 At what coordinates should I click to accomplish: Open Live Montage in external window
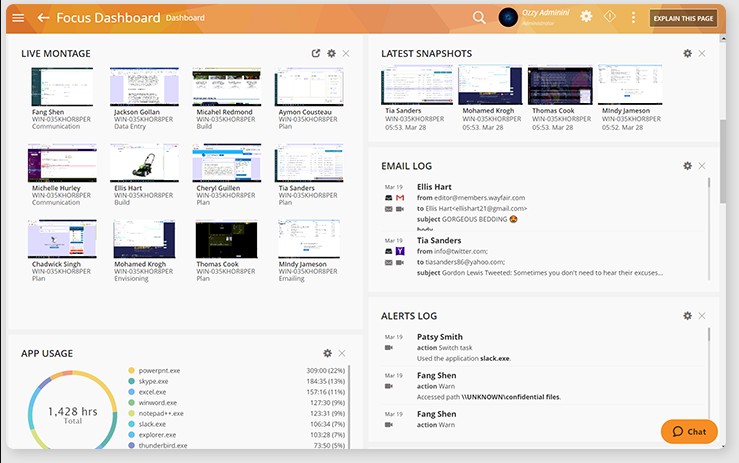[316, 53]
